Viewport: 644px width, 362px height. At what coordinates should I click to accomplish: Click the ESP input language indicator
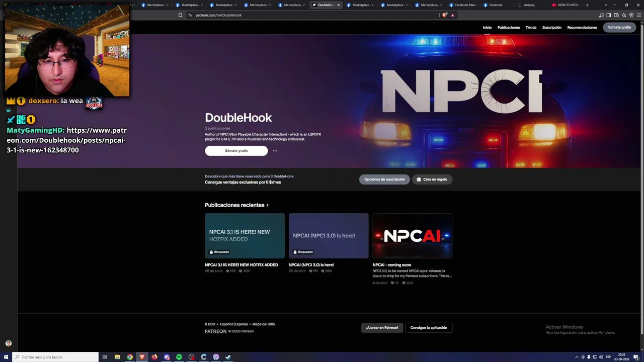point(608,357)
